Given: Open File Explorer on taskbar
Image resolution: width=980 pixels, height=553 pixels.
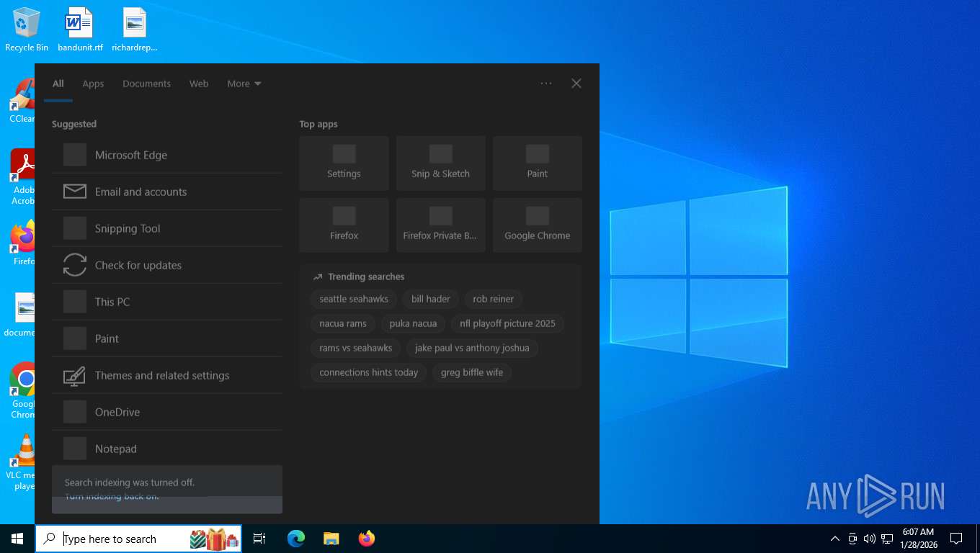Looking at the screenshot, I should coord(331,539).
